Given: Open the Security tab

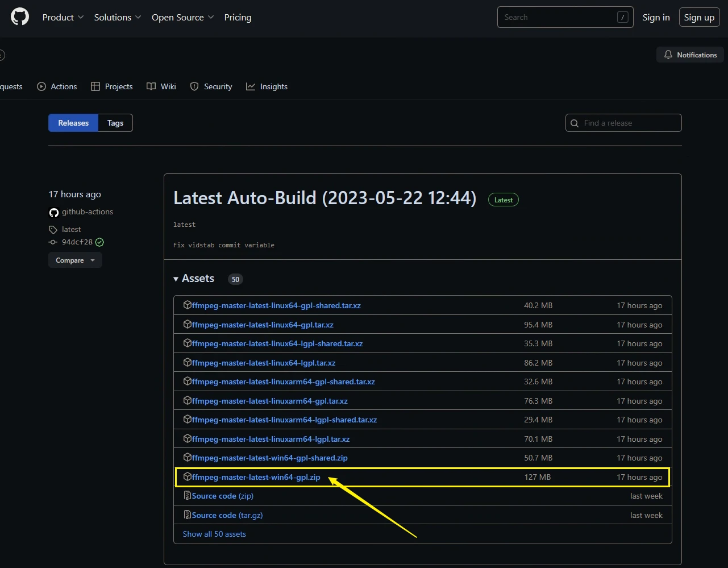Looking at the screenshot, I should [x=211, y=86].
